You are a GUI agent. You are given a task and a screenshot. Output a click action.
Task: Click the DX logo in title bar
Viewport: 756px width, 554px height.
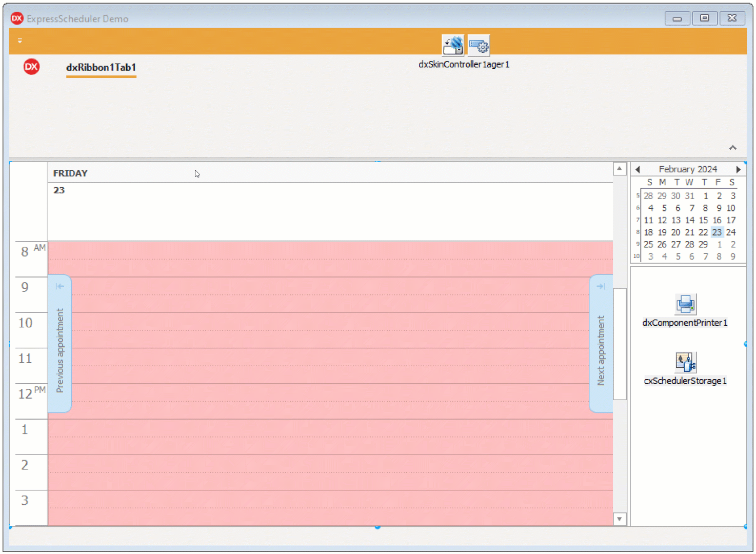coord(17,18)
